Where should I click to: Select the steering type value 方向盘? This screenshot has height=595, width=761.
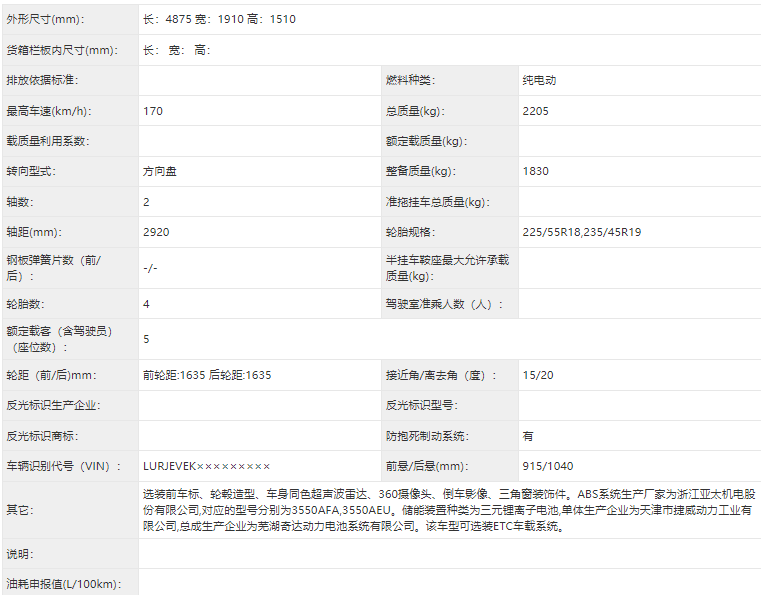160,171
